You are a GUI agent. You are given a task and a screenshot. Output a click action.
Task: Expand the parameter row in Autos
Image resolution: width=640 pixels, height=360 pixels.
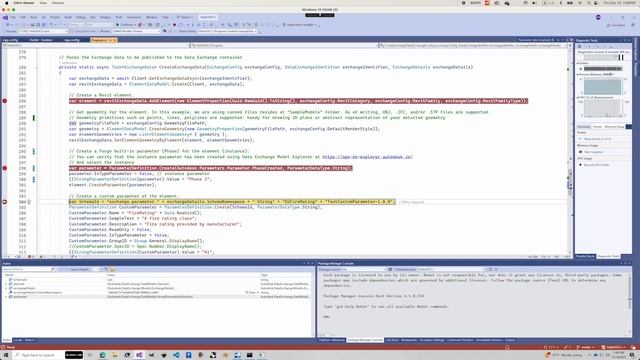(x=6, y=297)
